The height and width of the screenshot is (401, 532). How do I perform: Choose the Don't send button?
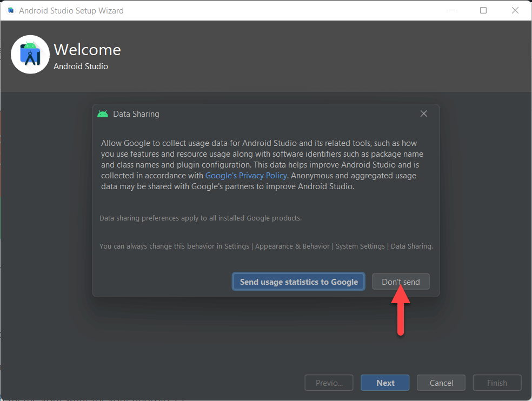click(401, 282)
